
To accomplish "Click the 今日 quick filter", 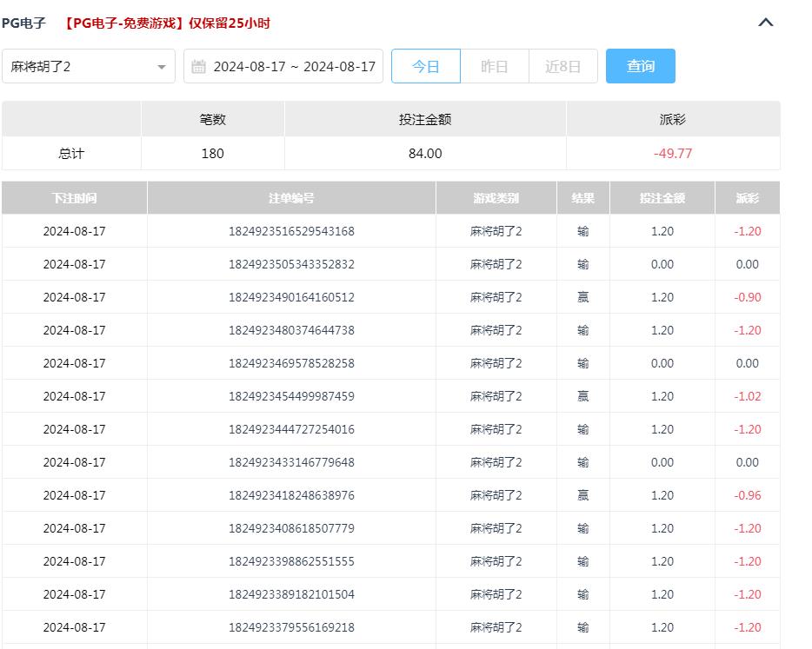I will coord(426,66).
